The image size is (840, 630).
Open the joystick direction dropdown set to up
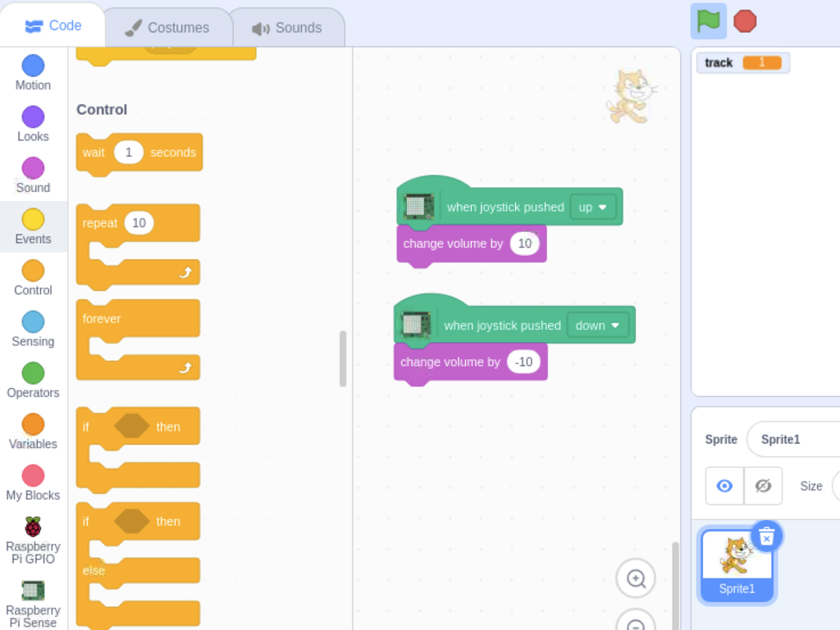pos(592,207)
